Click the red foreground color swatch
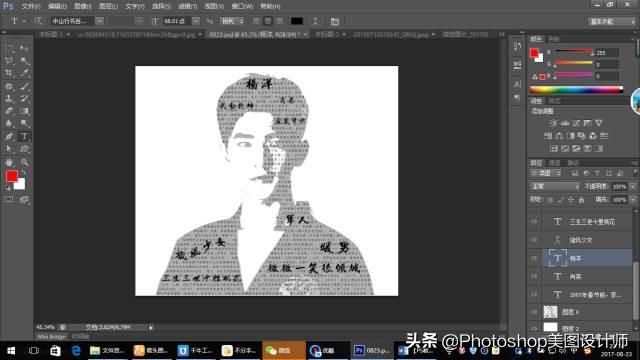 (x=12, y=176)
